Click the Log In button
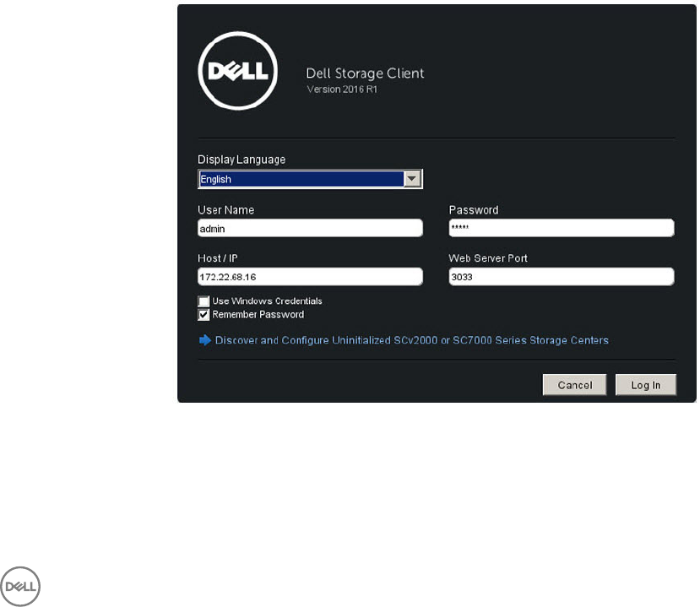The height and width of the screenshot is (607, 700). (x=645, y=385)
